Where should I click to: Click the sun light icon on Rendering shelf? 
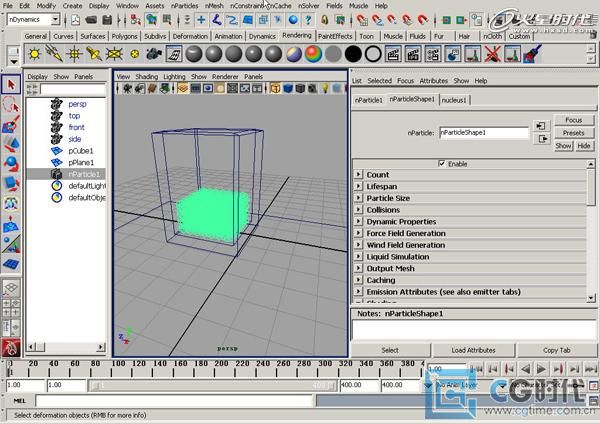36,53
